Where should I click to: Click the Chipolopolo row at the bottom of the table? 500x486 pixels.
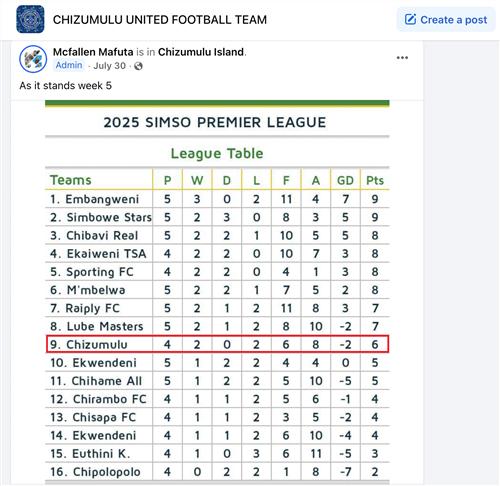(x=217, y=472)
